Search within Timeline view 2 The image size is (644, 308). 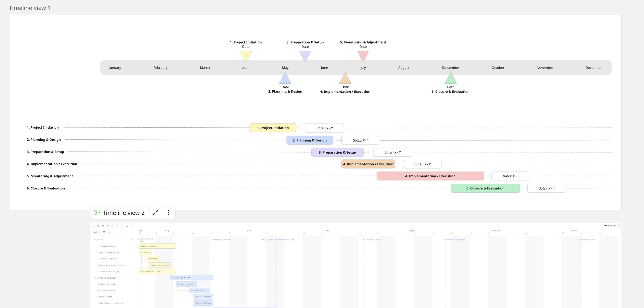[132, 226]
